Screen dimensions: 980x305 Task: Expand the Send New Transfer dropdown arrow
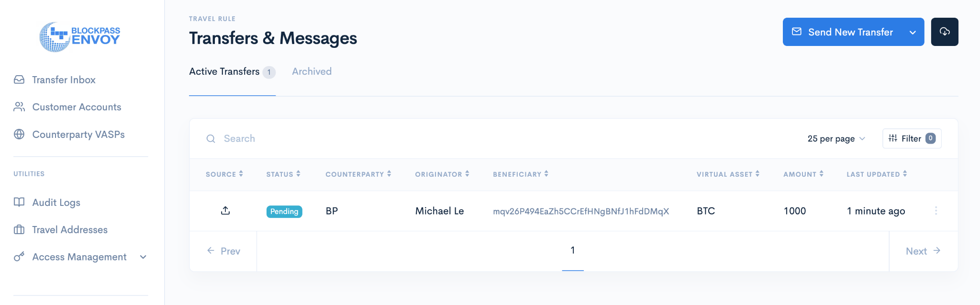[x=913, y=33]
